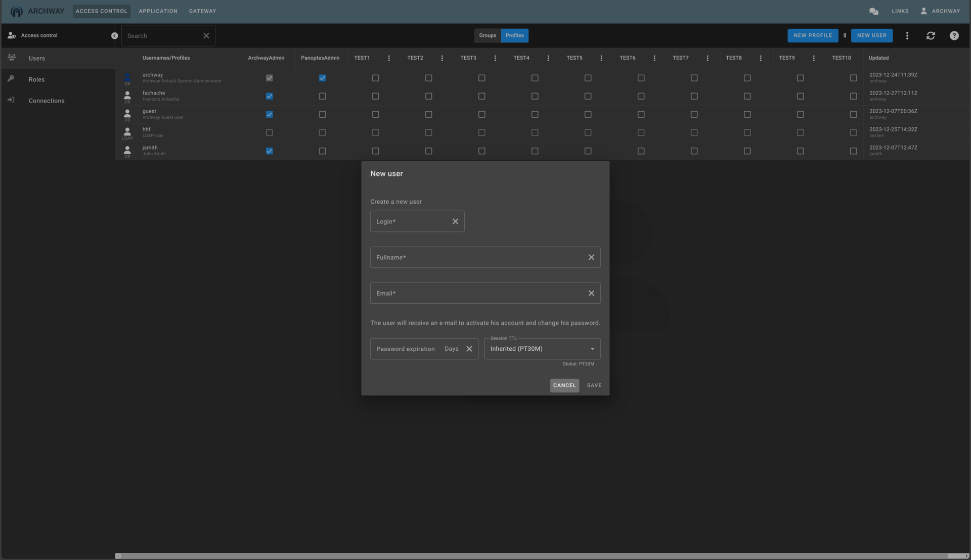Click the Login input field
Image resolution: width=971 pixels, height=560 pixels.
click(x=410, y=221)
